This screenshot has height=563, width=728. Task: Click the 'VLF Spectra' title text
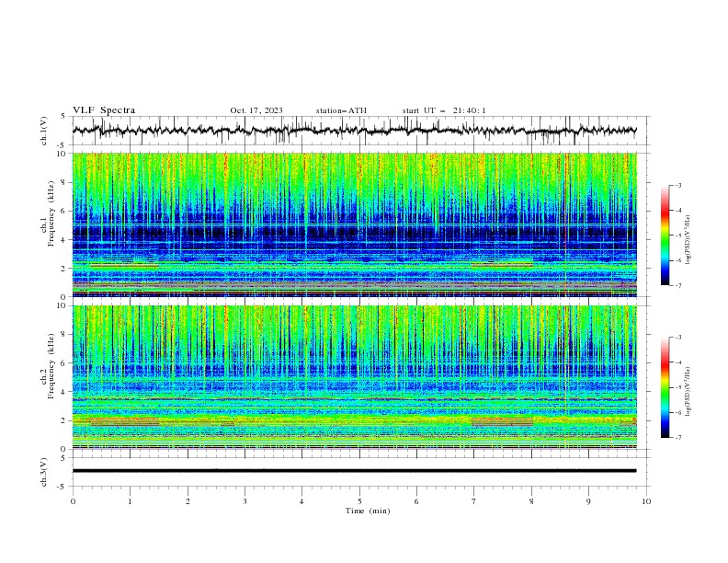104,110
